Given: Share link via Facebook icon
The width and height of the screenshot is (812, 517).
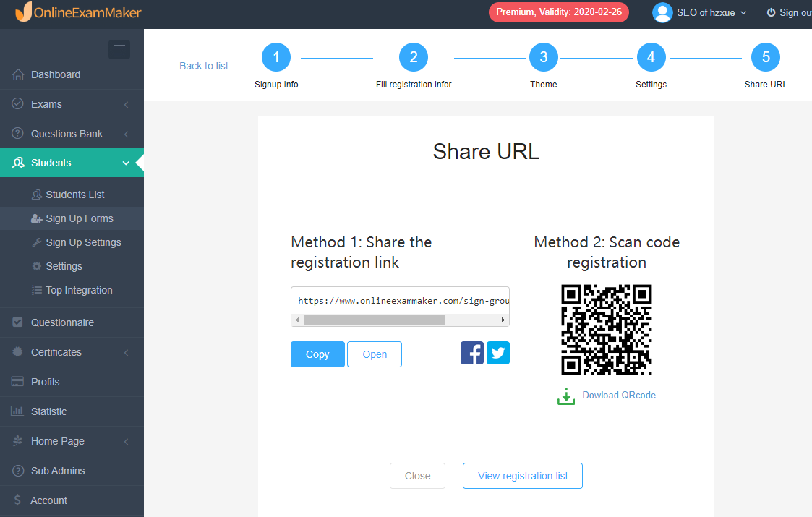Looking at the screenshot, I should pos(471,353).
